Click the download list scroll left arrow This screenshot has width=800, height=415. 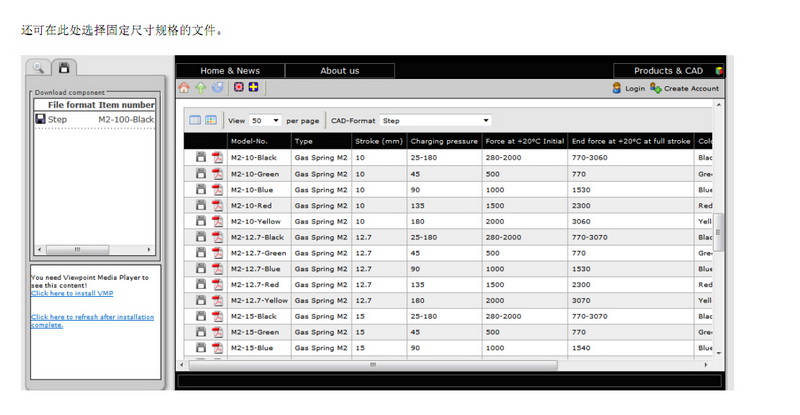coord(40,250)
